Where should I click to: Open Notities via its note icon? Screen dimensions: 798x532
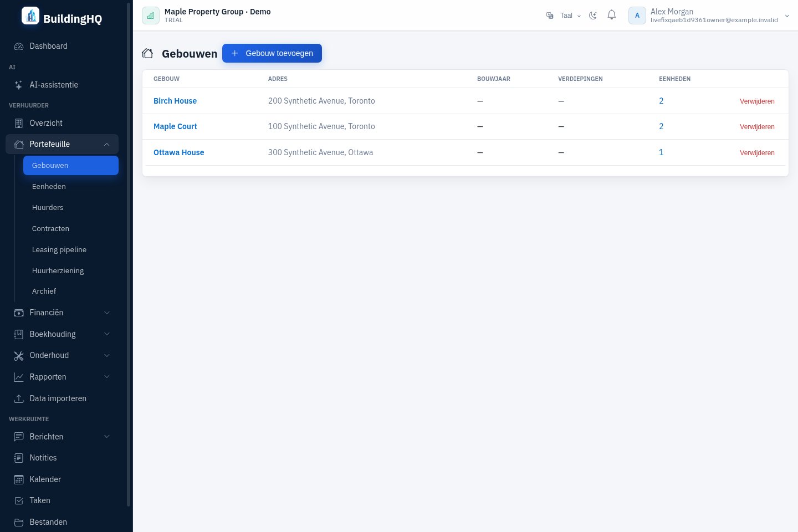19,458
